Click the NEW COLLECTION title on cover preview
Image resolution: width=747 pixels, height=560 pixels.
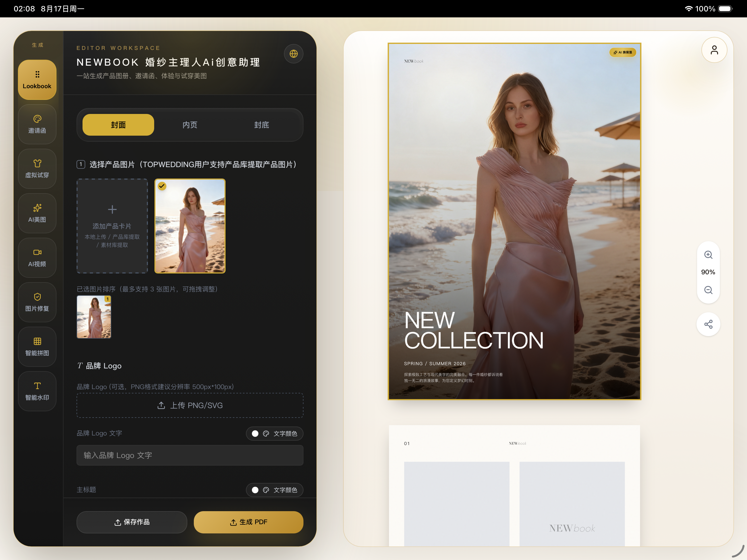tap(474, 330)
